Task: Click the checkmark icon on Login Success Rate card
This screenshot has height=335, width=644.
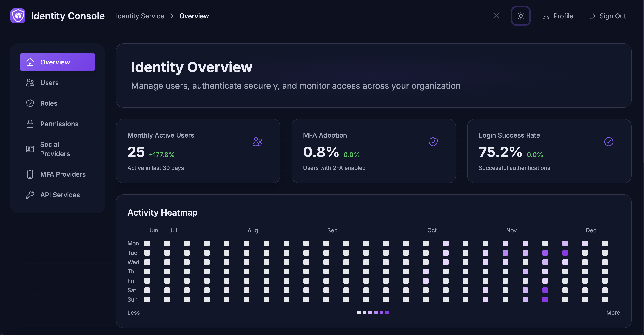Action: [x=609, y=142]
